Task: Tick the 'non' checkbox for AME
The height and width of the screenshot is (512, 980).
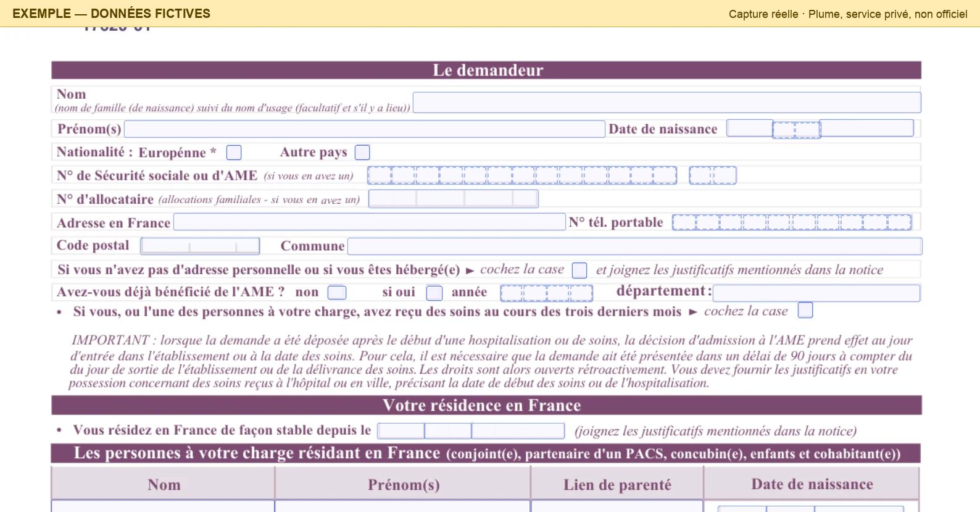Action: pyautogui.click(x=337, y=293)
